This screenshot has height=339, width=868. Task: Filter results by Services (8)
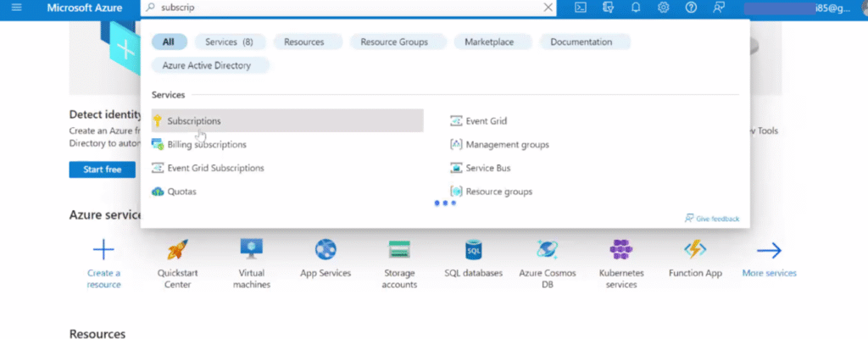click(229, 42)
